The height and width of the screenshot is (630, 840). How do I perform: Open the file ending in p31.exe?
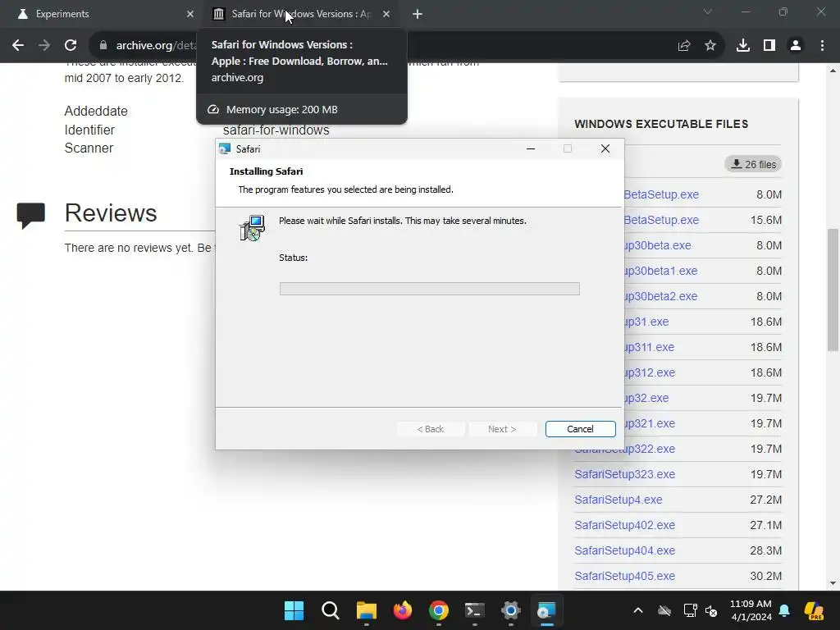pyautogui.click(x=646, y=322)
